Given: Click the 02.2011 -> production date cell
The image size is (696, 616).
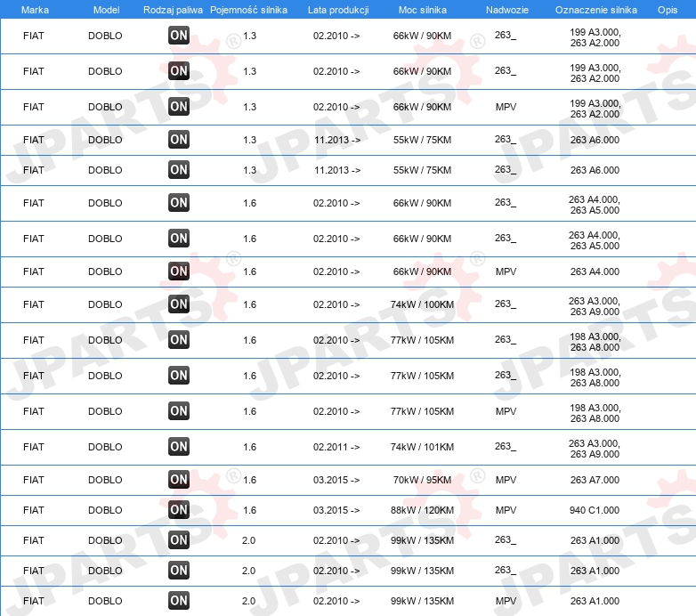Looking at the screenshot, I should pos(336,448).
